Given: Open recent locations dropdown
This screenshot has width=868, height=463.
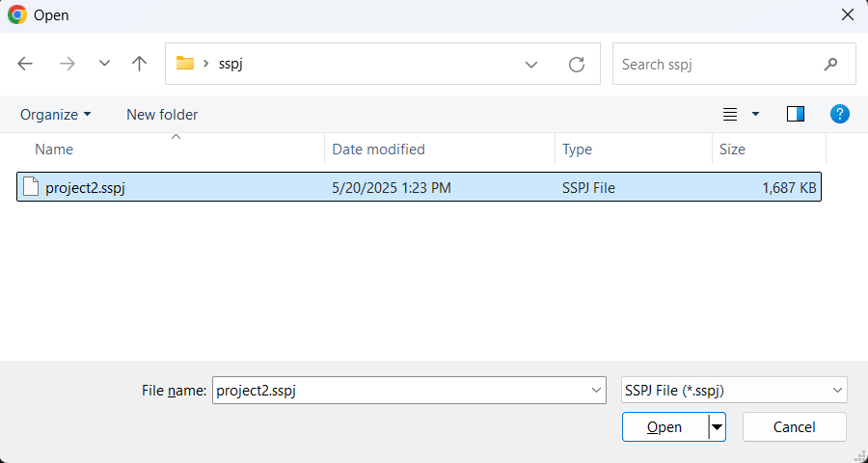Looking at the screenshot, I should (x=105, y=64).
